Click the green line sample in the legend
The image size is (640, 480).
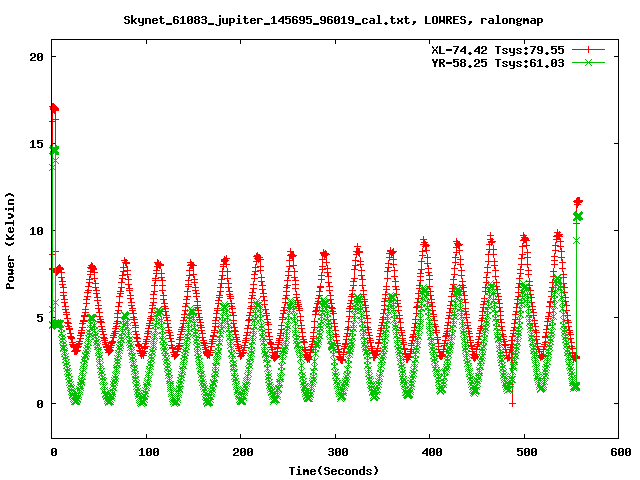click(588, 62)
